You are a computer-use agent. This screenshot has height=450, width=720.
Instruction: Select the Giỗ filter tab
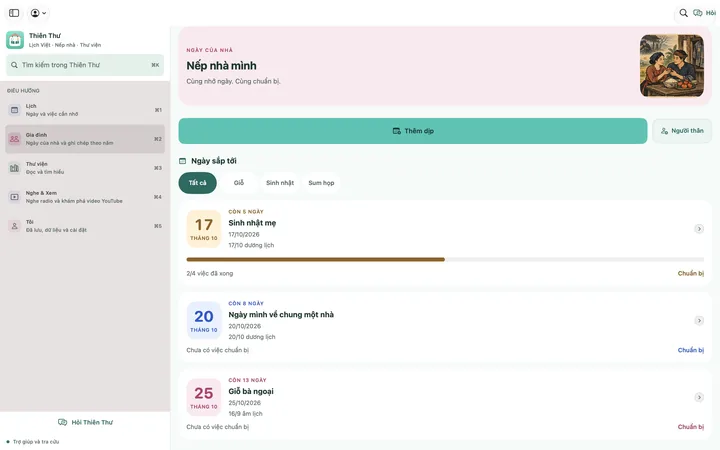(239, 183)
